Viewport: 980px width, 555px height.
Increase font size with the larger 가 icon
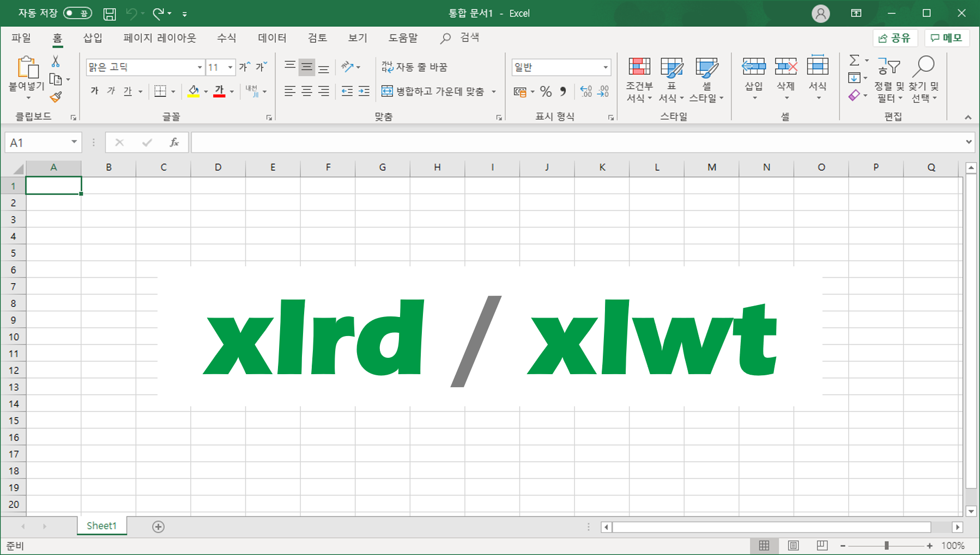245,66
